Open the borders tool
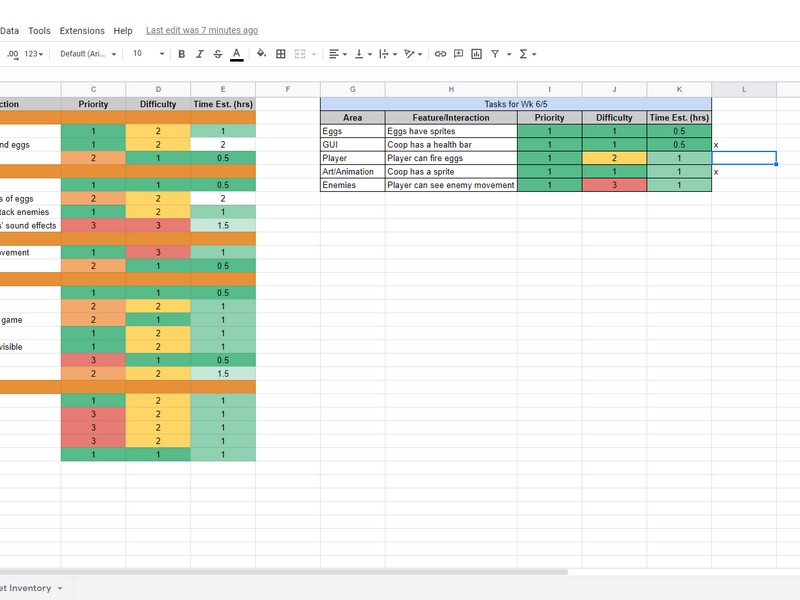This screenshot has height=600, width=800. click(x=281, y=54)
